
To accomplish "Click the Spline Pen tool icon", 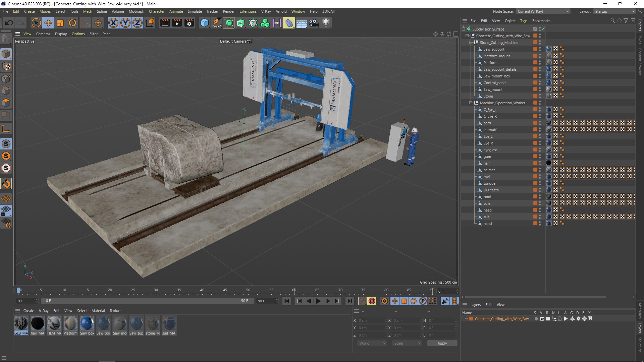I will 217,23.
